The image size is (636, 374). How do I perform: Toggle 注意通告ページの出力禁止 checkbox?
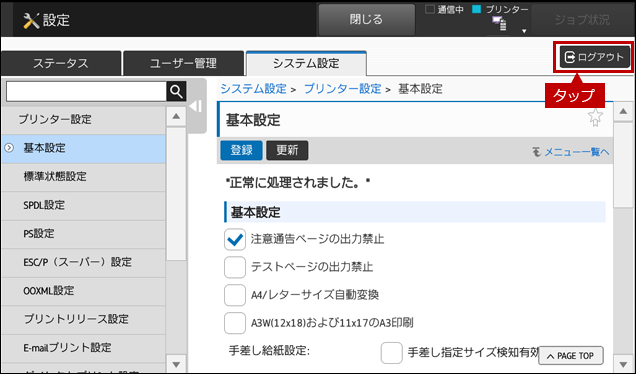point(235,239)
